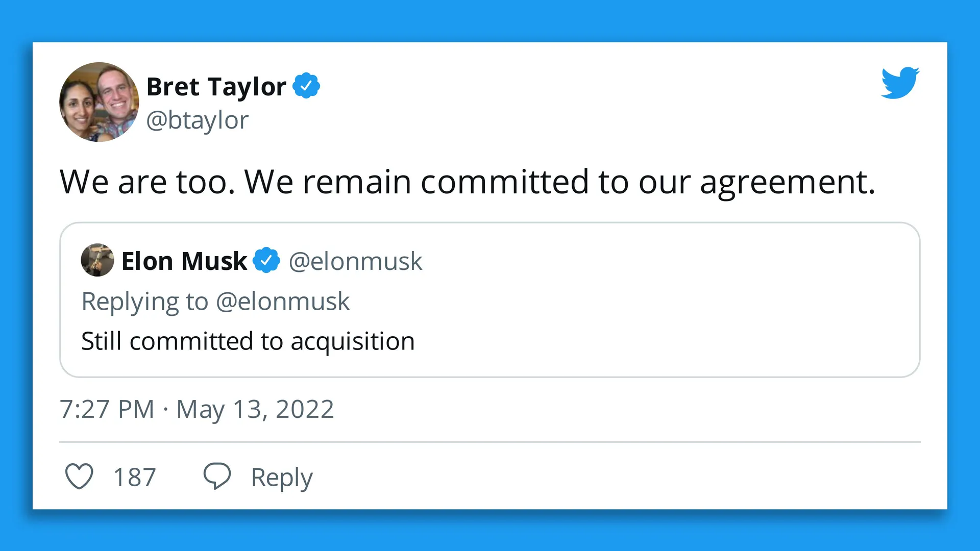Open @elonmusk handle beside Elon Musk's name
This screenshot has height=551, width=980.
pyautogui.click(x=355, y=261)
